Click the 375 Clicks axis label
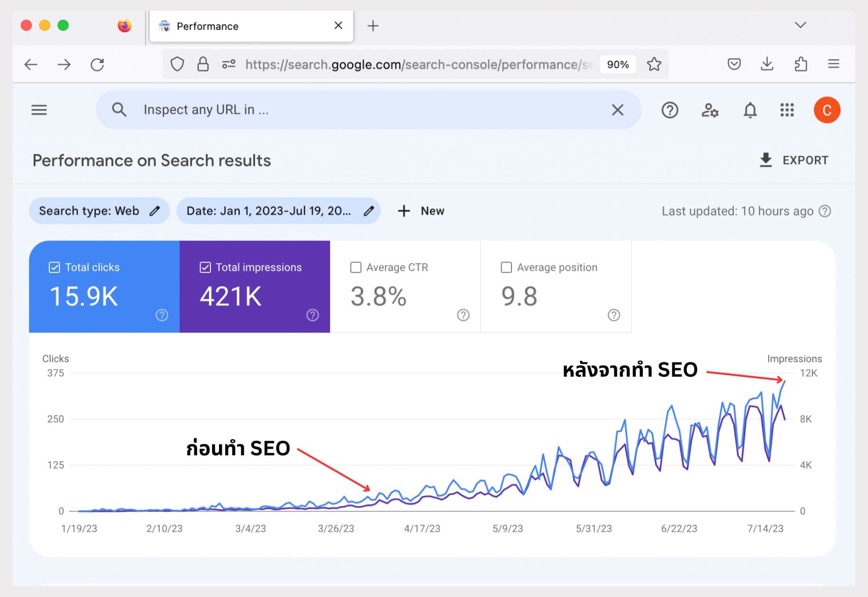 click(x=55, y=373)
